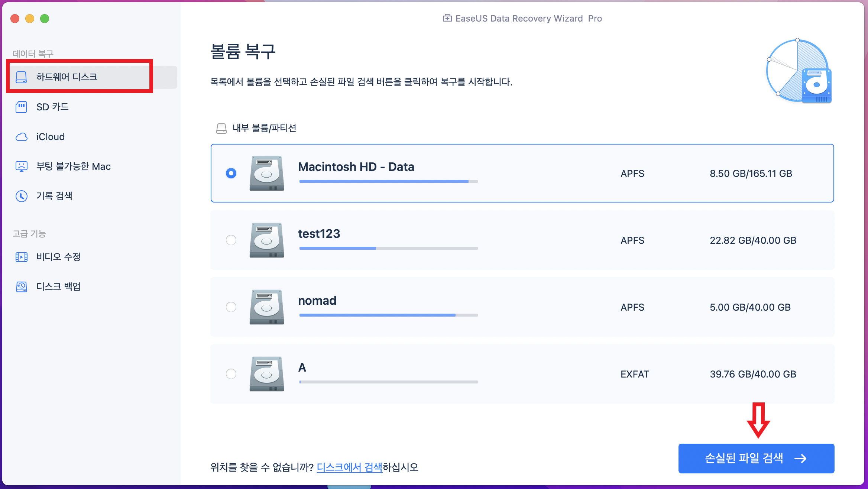The width and height of the screenshot is (868, 489).
Task: Confirm Macintosh HD - Data is selected
Action: pos(231,173)
